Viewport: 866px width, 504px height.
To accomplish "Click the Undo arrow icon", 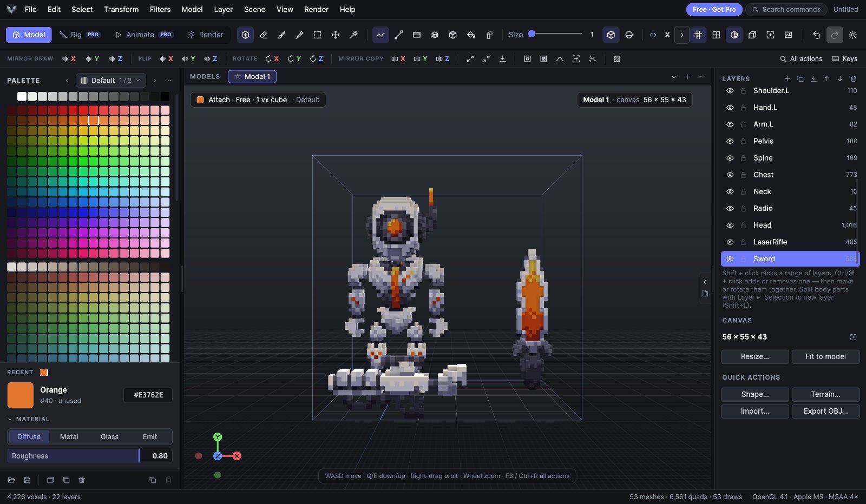I will point(817,35).
